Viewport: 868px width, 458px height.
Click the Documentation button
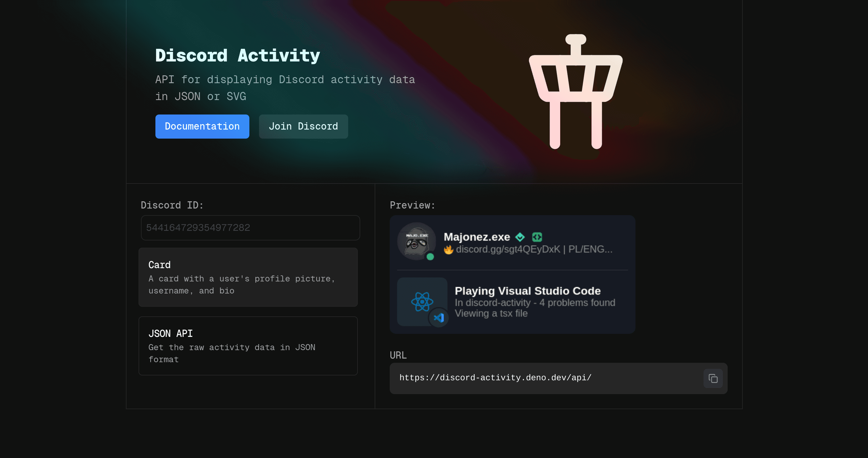click(x=202, y=126)
